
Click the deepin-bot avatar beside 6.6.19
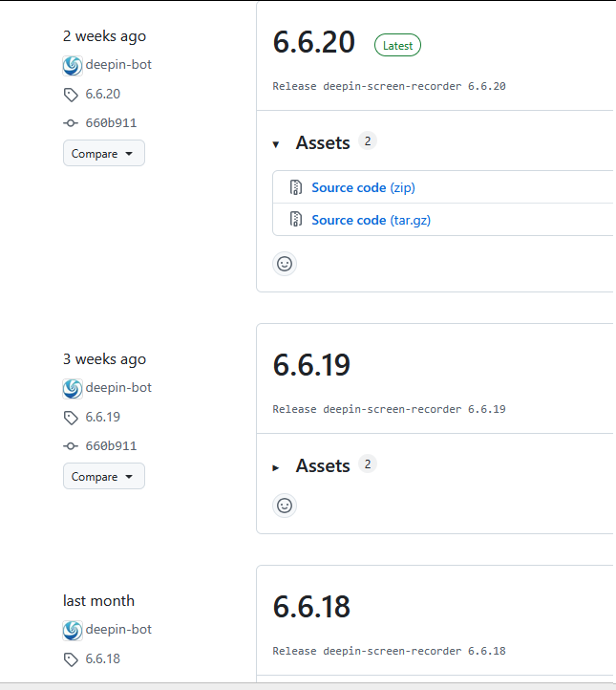73,389
